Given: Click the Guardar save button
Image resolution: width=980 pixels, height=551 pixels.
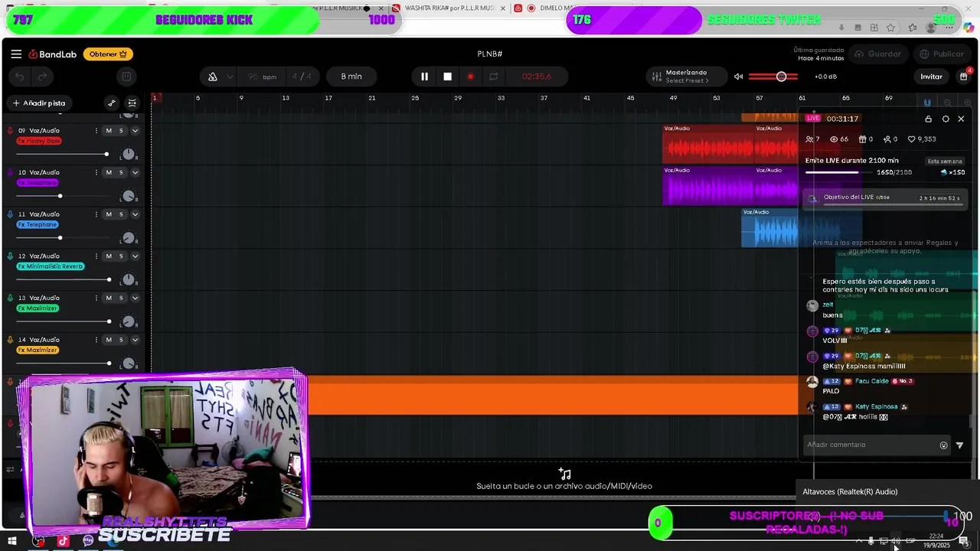Looking at the screenshot, I should tap(877, 54).
